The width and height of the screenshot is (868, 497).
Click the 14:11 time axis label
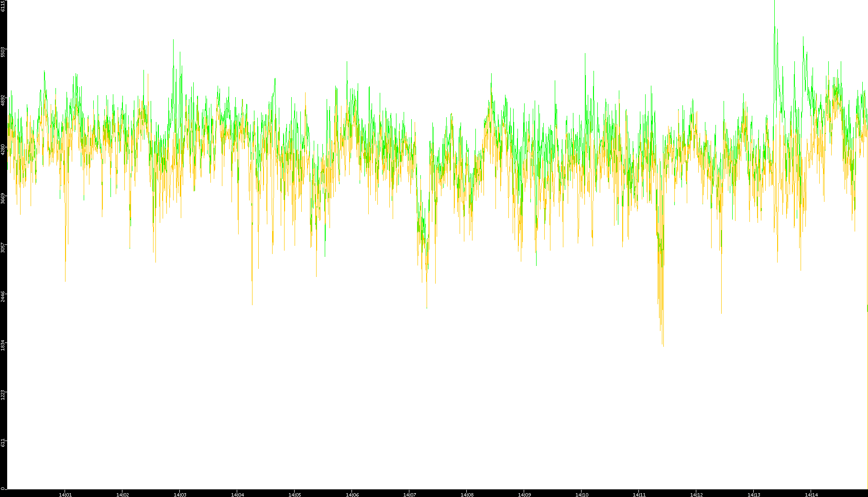pyautogui.click(x=639, y=495)
